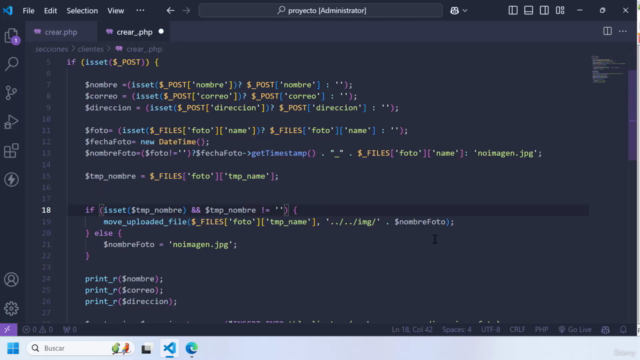Click the proyecto command center search box

point(320,11)
